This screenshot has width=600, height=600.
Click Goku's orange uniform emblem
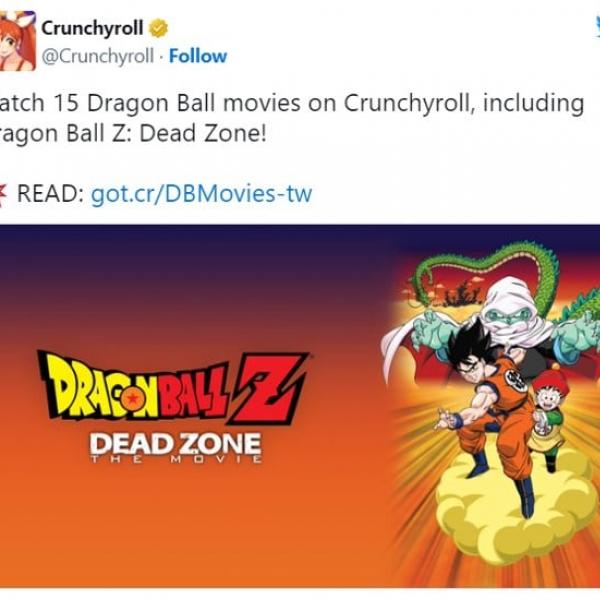click(516, 380)
